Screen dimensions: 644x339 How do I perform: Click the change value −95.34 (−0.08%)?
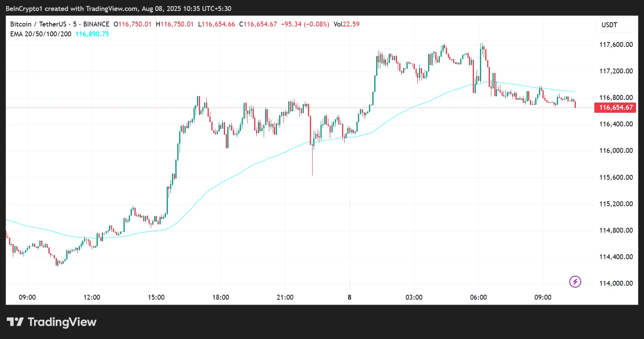click(305, 24)
